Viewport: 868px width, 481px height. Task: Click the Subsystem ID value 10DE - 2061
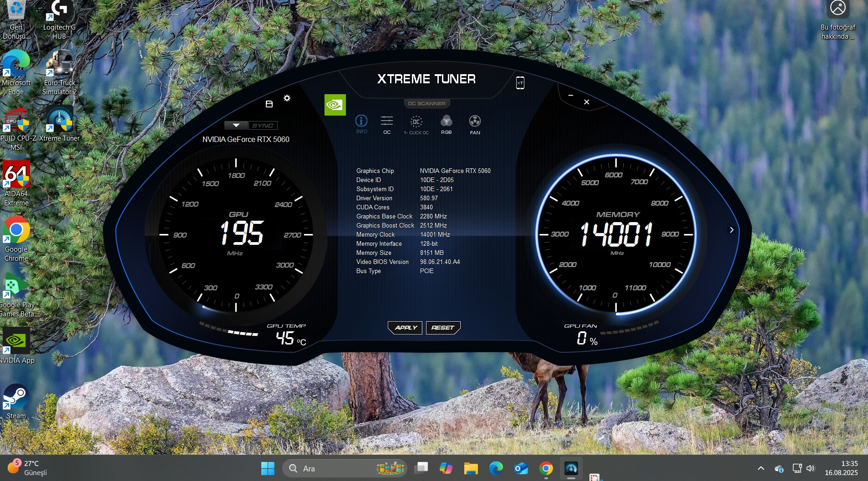(436, 189)
